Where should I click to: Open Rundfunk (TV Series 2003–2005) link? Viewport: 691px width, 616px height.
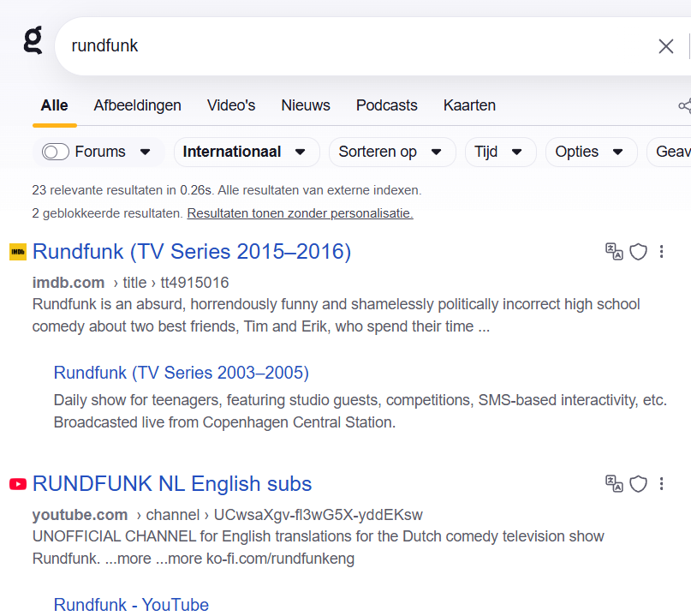click(x=181, y=373)
